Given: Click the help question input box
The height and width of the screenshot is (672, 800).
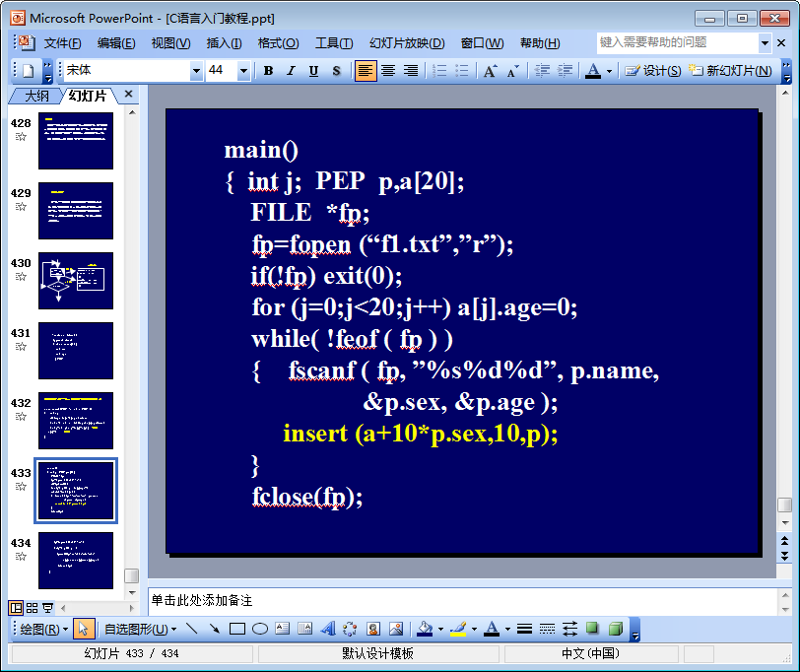Looking at the screenshot, I should point(678,42).
